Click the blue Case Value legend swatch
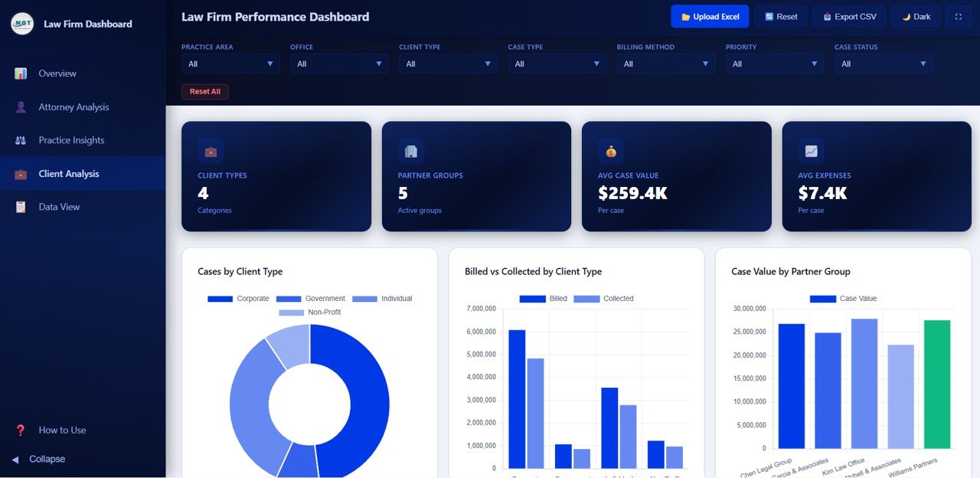Image resolution: width=980 pixels, height=478 pixels. pos(823,298)
